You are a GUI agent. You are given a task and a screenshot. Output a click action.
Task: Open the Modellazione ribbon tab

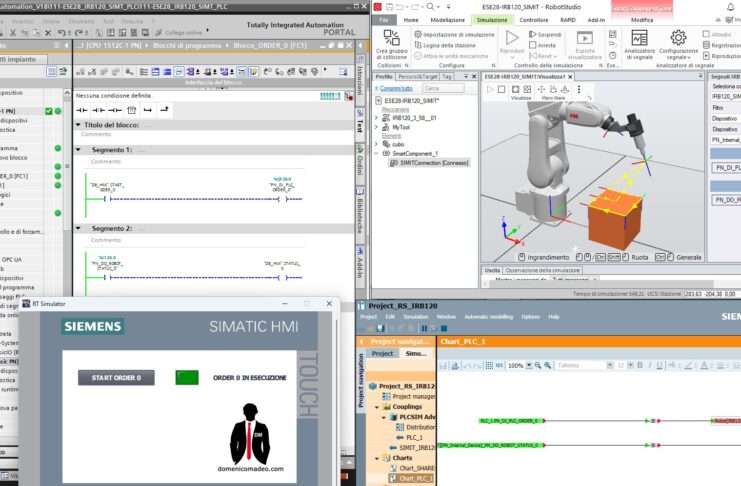(448, 20)
